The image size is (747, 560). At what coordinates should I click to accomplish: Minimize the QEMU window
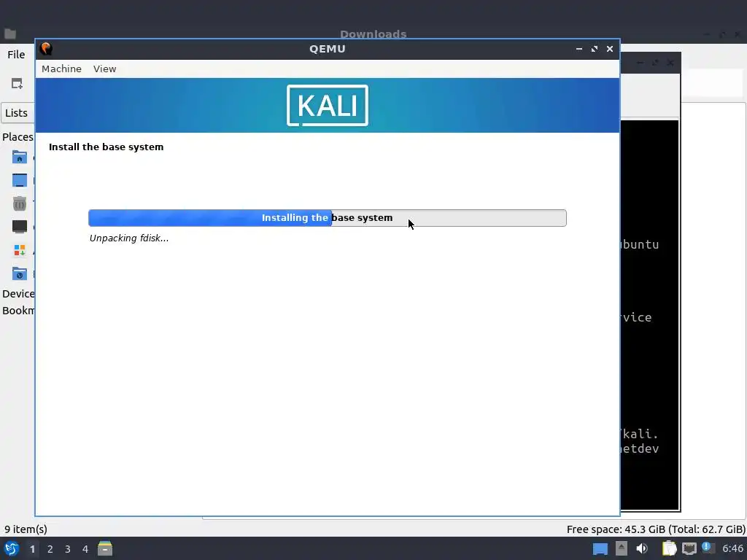[x=578, y=49]
